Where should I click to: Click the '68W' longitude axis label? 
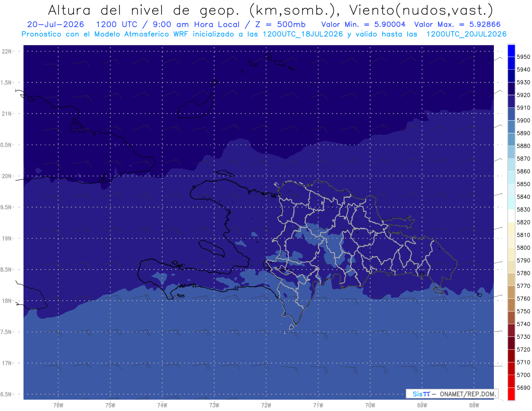pyautogui.click(x=474, y=405)
